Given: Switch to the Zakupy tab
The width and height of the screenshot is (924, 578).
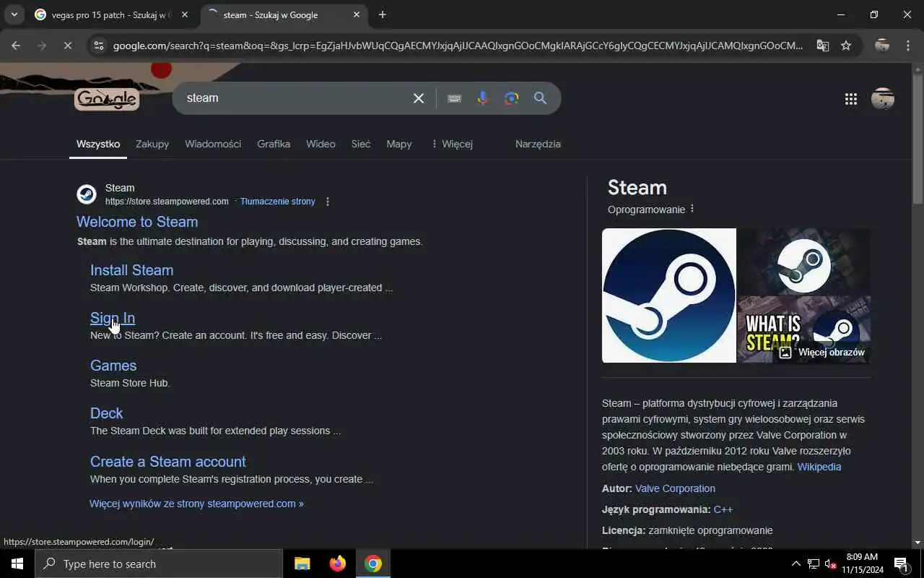Looking at the screenshot, I should coord(152,144).
